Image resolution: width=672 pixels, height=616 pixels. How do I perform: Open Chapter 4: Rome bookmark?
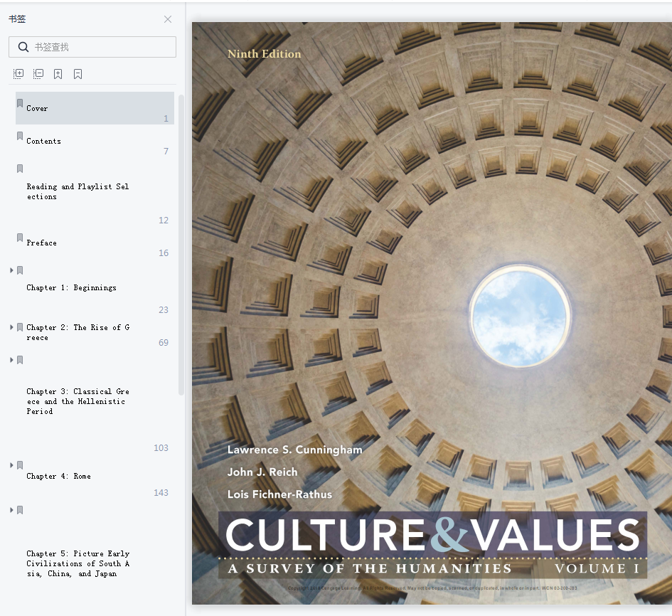[58, 476]
